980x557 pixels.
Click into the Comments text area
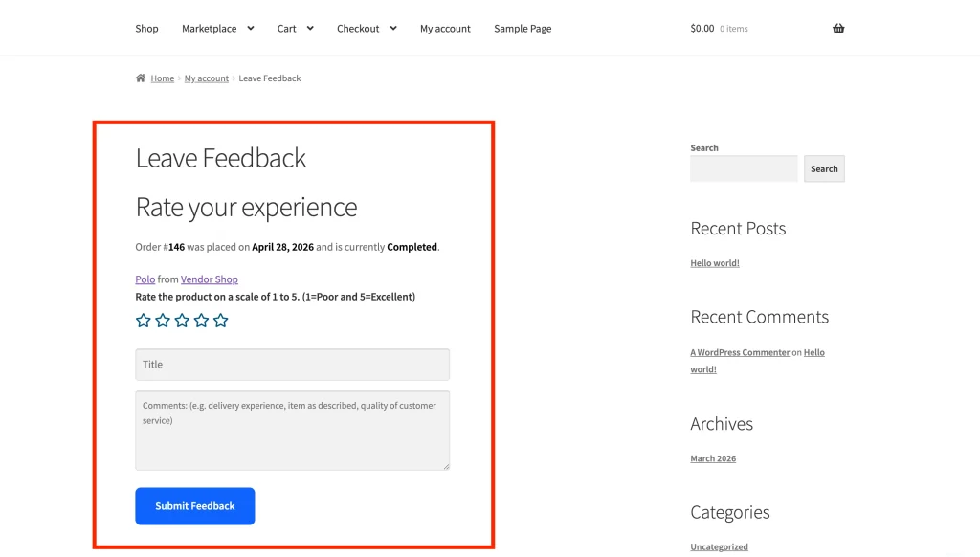(293, 431)
